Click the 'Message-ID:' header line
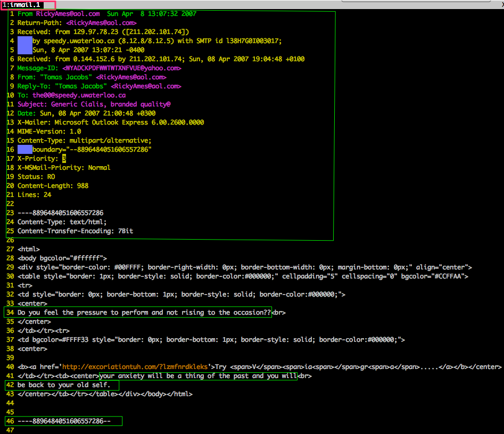This screenshot has height=434, width=504. (x=100, y=68)
